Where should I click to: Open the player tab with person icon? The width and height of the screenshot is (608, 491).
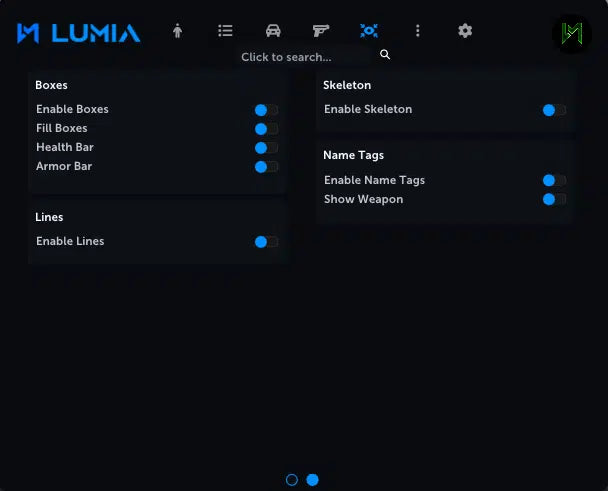point(177,31)
